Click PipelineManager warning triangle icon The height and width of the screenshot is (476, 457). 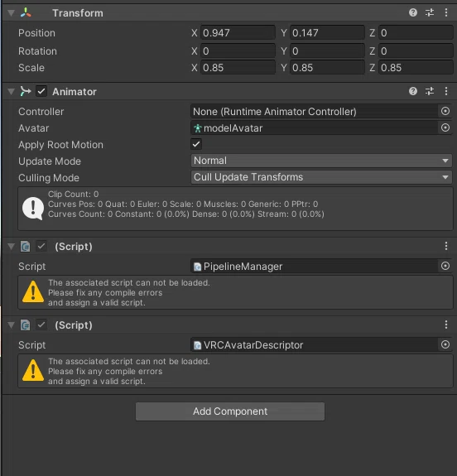33,291
